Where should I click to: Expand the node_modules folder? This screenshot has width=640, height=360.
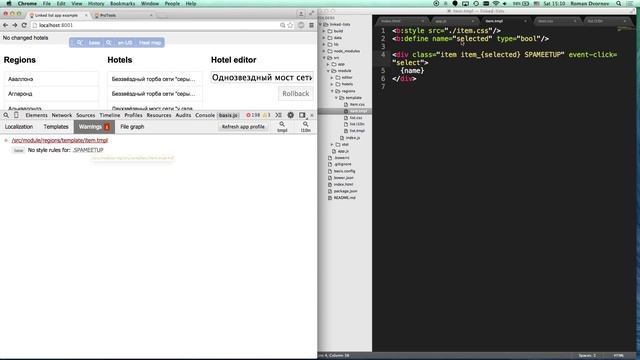[324, 51]
